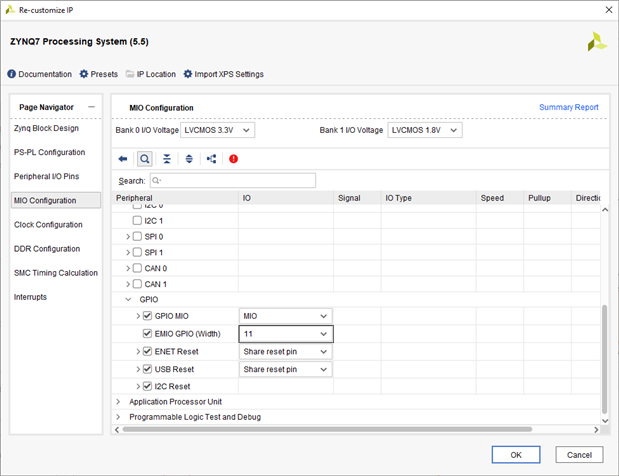This screenshot has height=476, width=619.
Task: Toggle the search magnifier toolbar icon
Action: point(145,159)
